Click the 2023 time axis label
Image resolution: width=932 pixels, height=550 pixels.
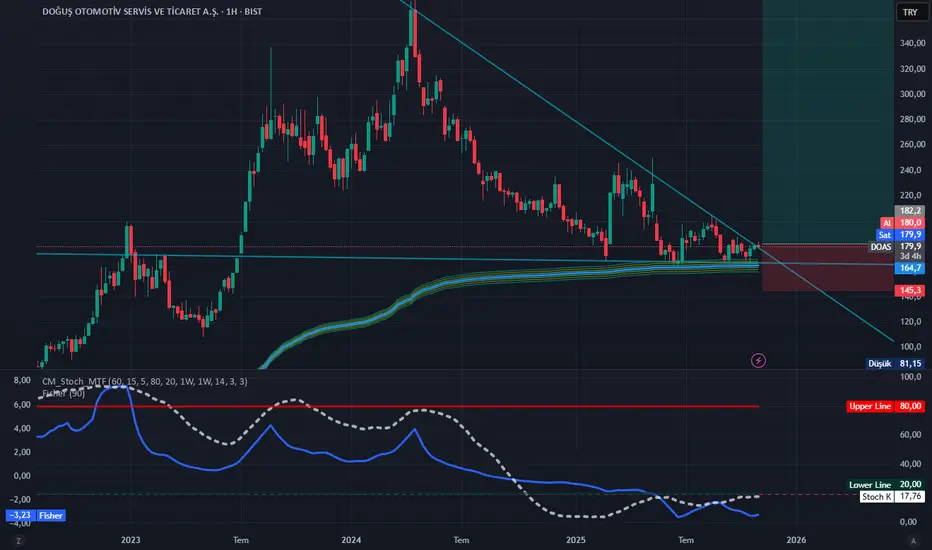(130, 540)
